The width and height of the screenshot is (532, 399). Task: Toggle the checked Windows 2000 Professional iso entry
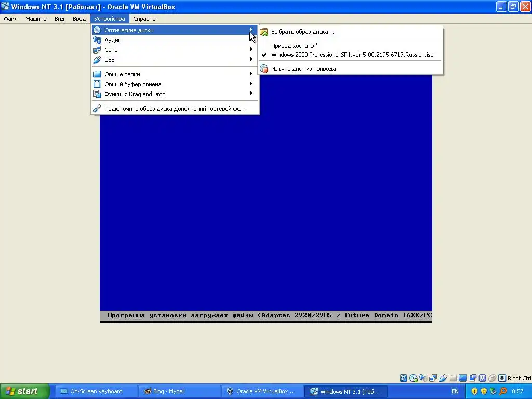[x=351, y=55]
